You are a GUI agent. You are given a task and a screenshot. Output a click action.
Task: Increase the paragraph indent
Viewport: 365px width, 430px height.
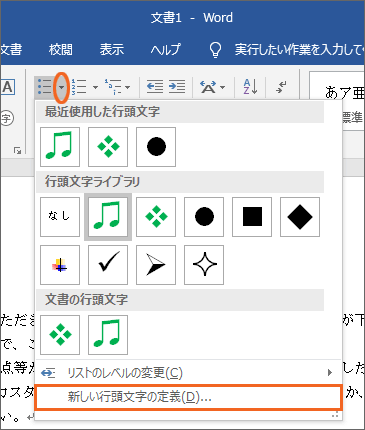(x=177, y=87)
